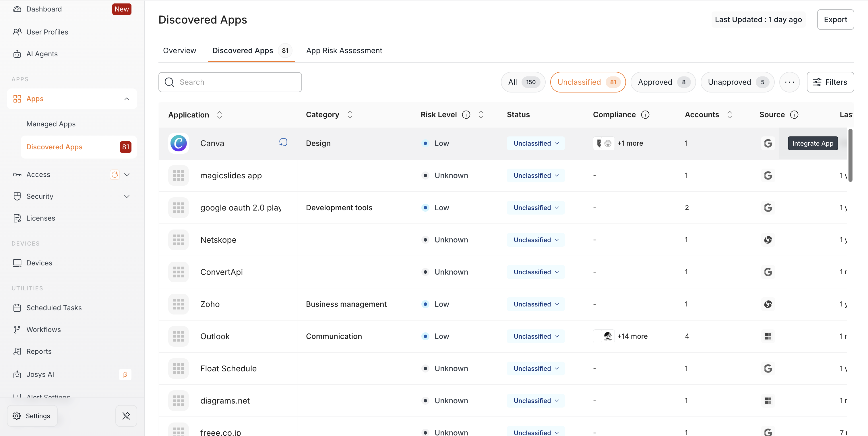The height and width of the screenshot is (436, 868).
Task: Open diagrams.net status dropdown
Action: point(536,401)
